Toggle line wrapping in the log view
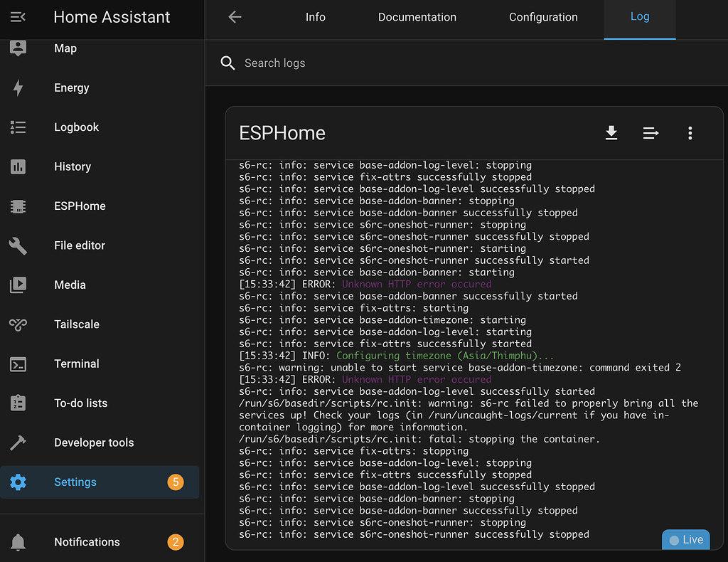Viewport: 728px width, 562px height. pyautogui.click(x=651, y=133)
